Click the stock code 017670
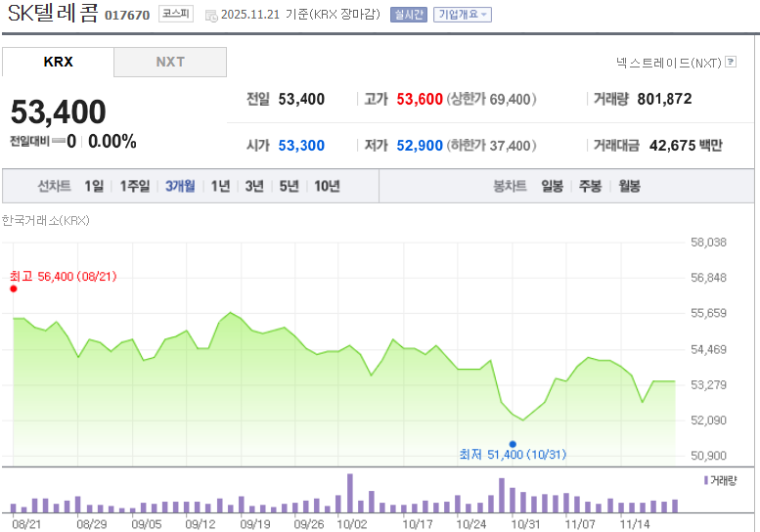760x532 pixels. [x=127, y=16]
